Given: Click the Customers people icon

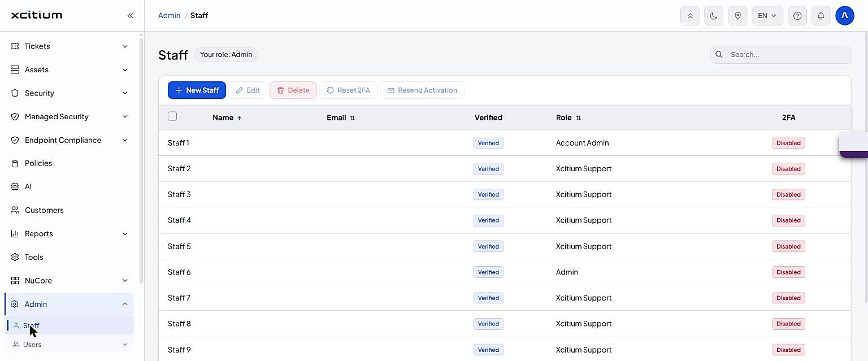Looking at the screenshot, I should coord(15,210).
